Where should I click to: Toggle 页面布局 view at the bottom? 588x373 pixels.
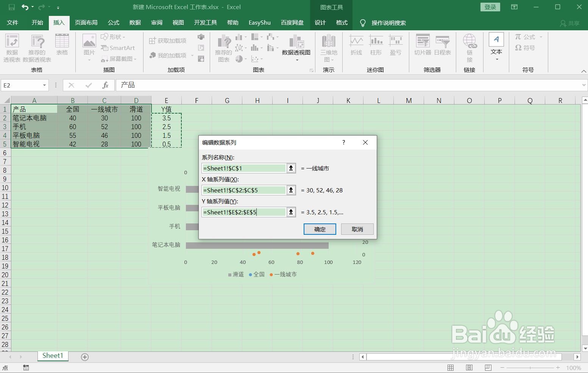point(469,367)
